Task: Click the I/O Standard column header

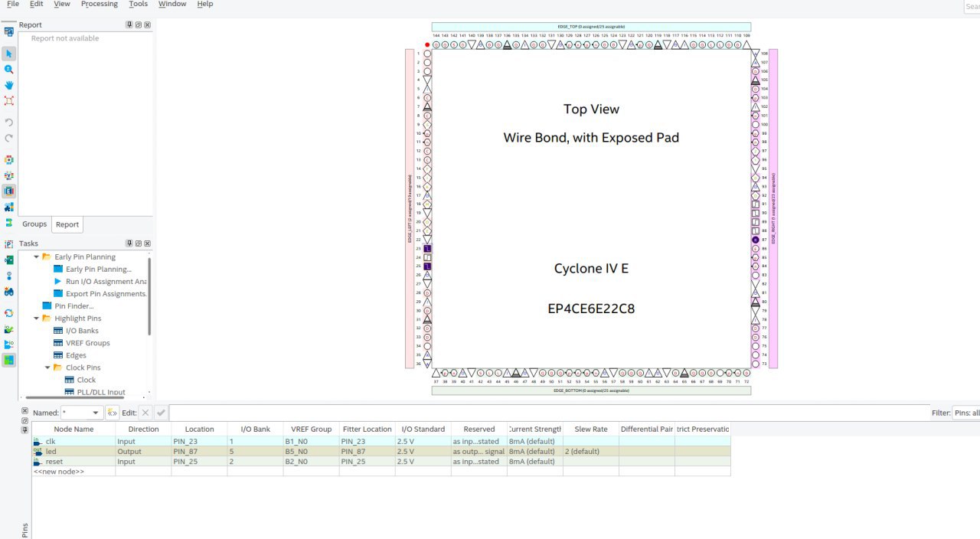Action: pyautogui.click(x=423, y=430)
